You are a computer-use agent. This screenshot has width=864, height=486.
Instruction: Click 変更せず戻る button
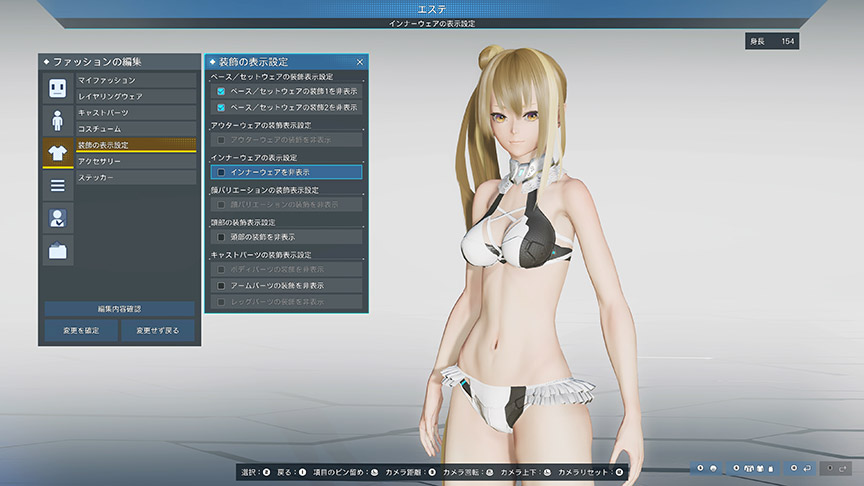158,331
